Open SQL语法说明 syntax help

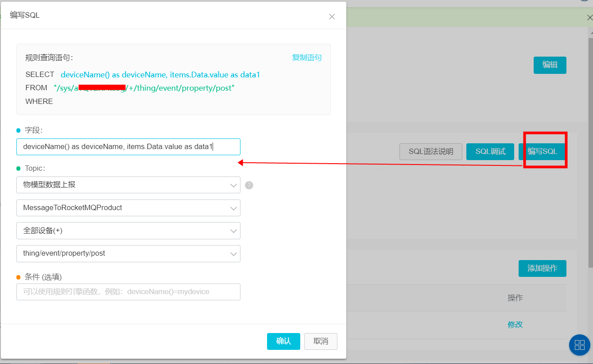point(431,152)
